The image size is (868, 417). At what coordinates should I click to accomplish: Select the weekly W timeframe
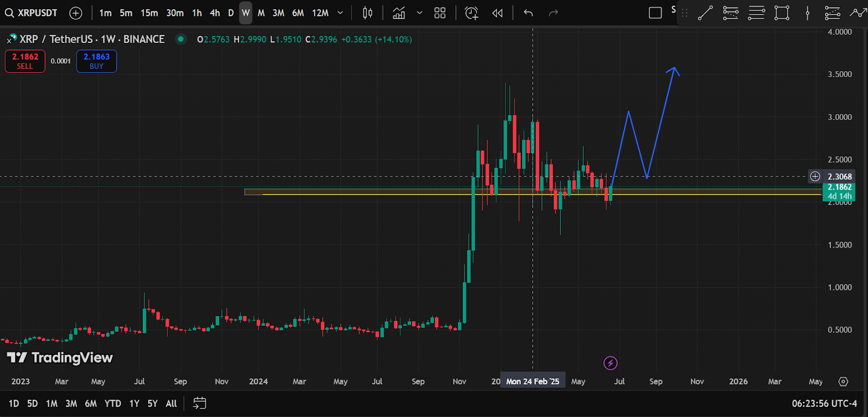point(246,13)
